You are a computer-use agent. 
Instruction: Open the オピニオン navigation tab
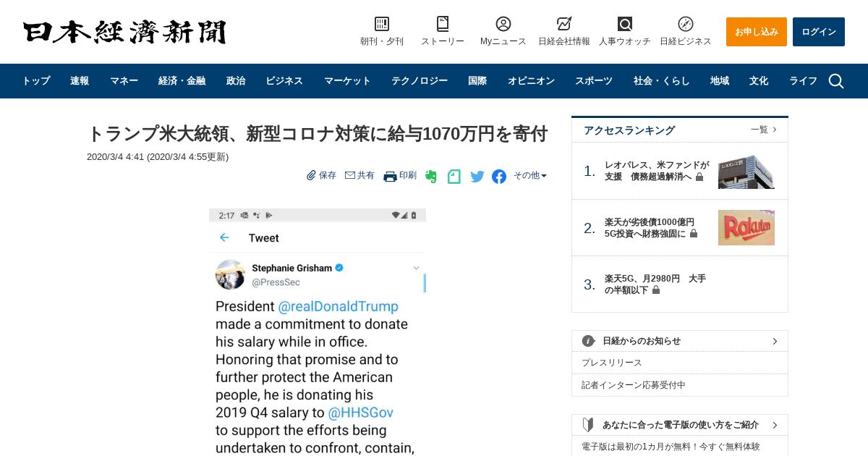531,81
